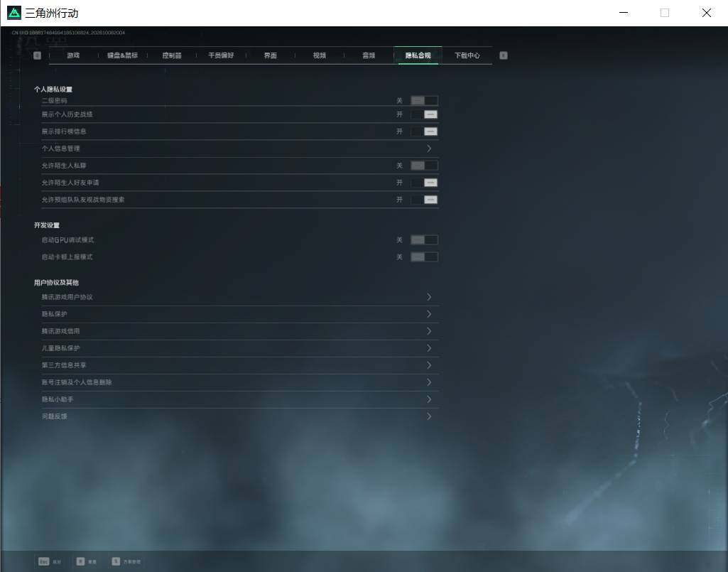Viewport: 728px width, 572px height.
Task: Turn off 展示个人历史战绩 switch
Action: [x=424, y=114]
